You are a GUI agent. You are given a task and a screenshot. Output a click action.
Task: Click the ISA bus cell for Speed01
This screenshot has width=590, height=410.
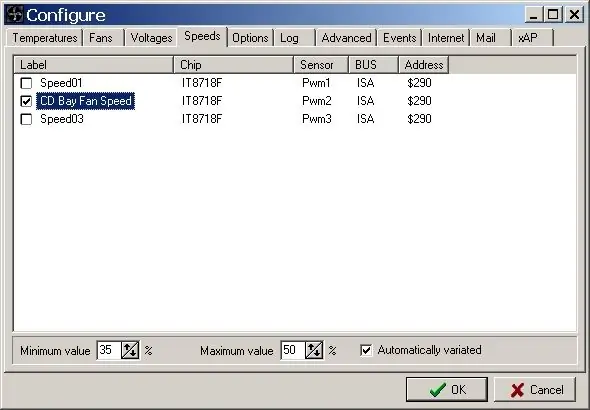click(x=365, y=83)
